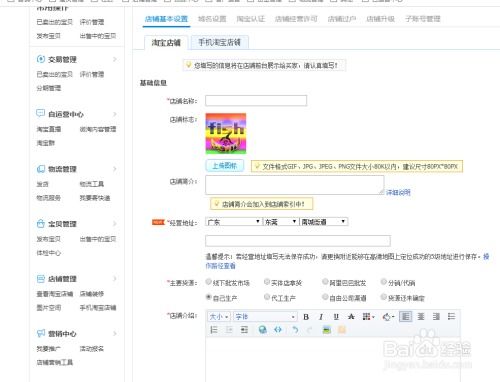Open the 子账号管理 tab

point(423,19)
